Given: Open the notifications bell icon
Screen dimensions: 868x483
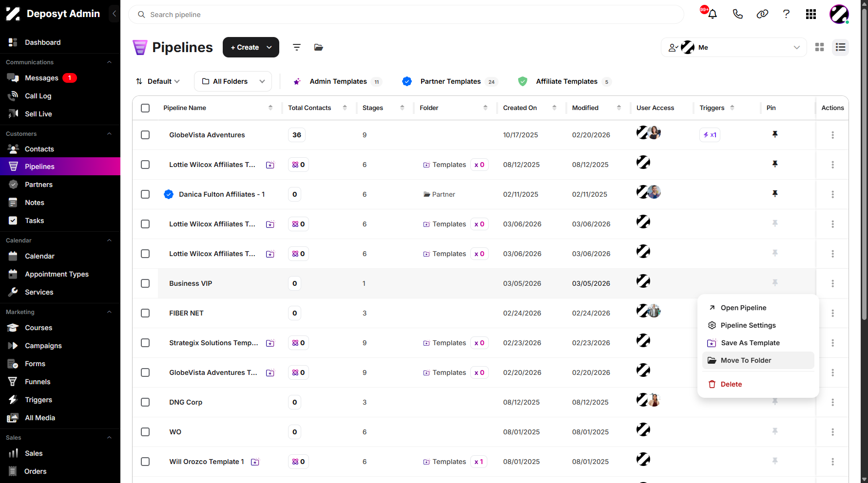Looking at the screenshot, I should pos(712,14).
